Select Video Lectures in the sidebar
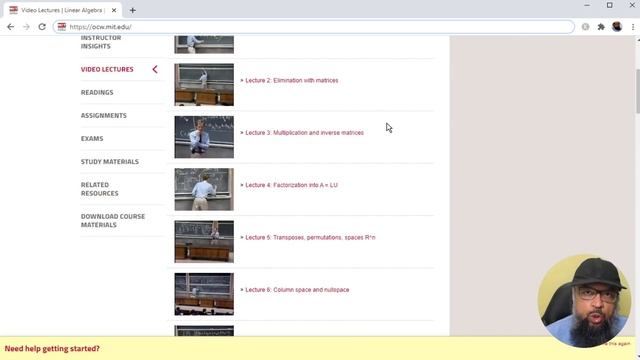Viewport: 640px width, 360px height. tap(107, 69)
